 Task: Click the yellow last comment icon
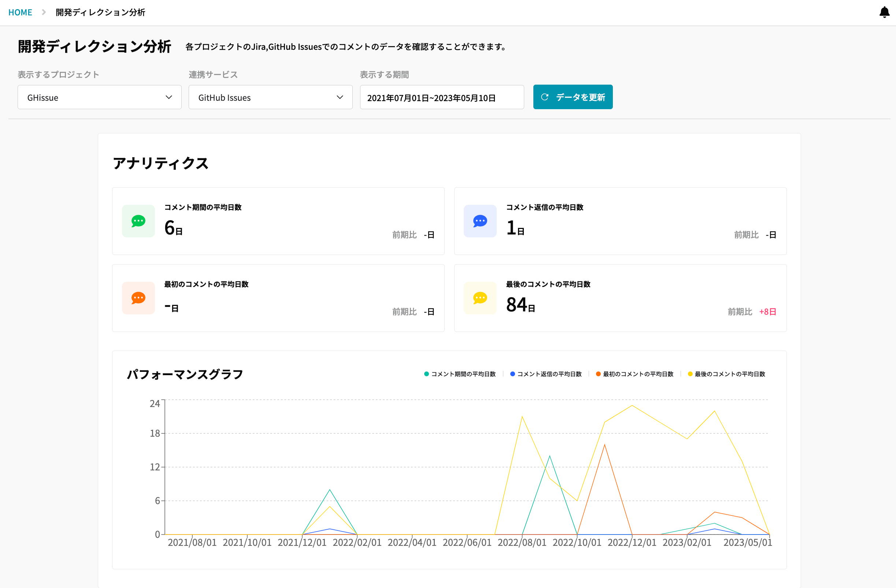point(480,298)
